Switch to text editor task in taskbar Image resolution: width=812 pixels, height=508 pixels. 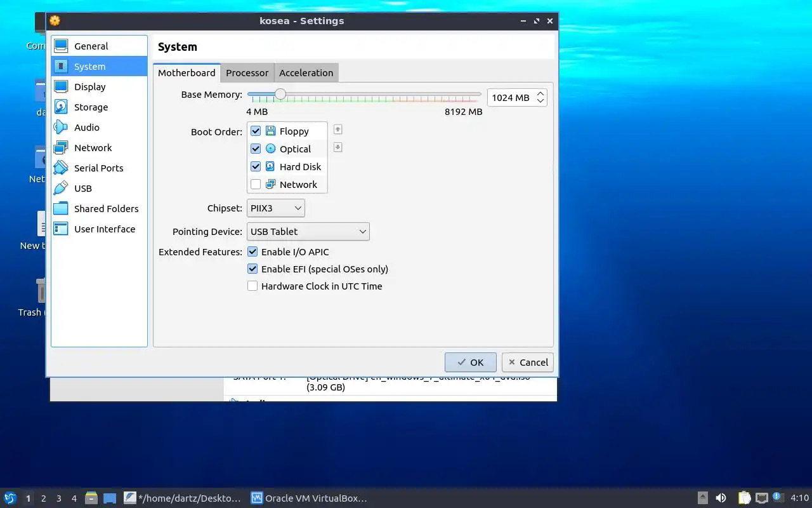(x=183, y=498)
